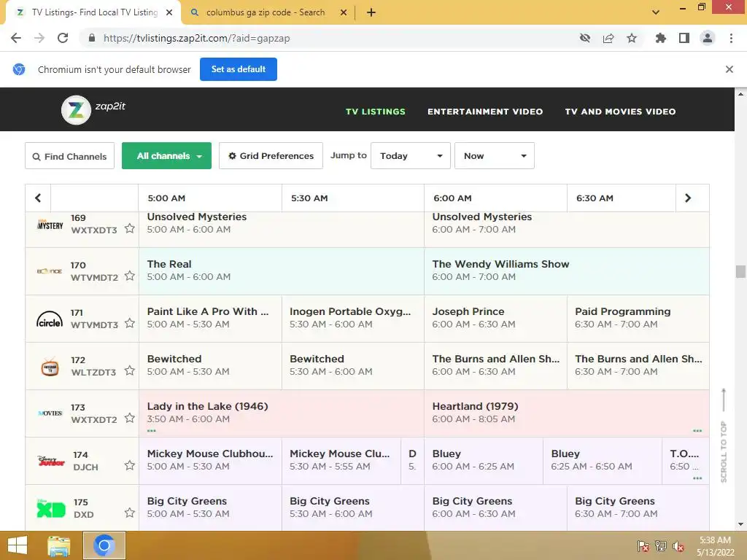This screenshot has height=560, width=747.
Task: Open Bluey 6:25 AM listing
Action: [x=602, y=461]
